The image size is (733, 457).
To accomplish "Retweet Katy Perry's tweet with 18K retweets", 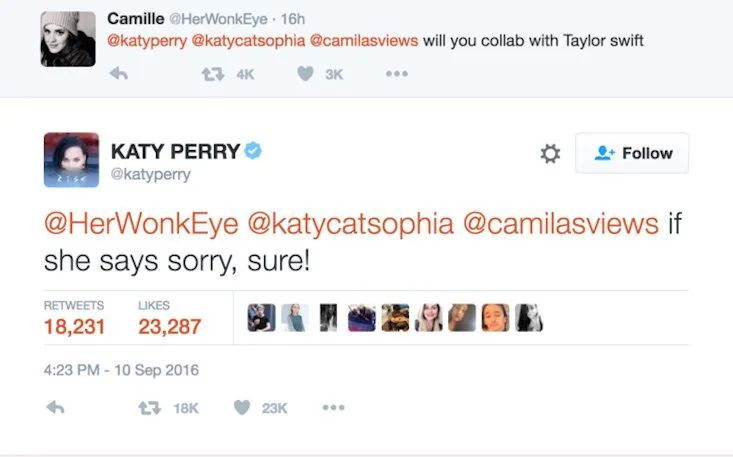I will 151,407.
